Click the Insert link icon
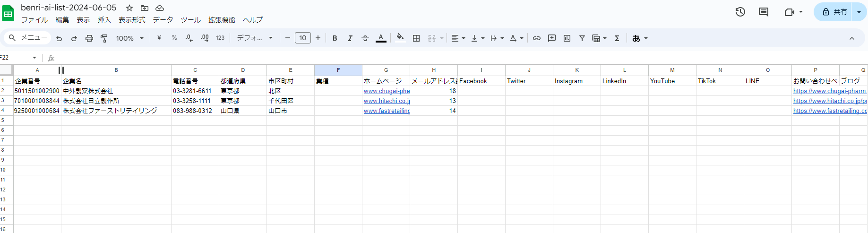Image resolution: width=868 pixels, height=233 pixels. [x=537, y=38]
